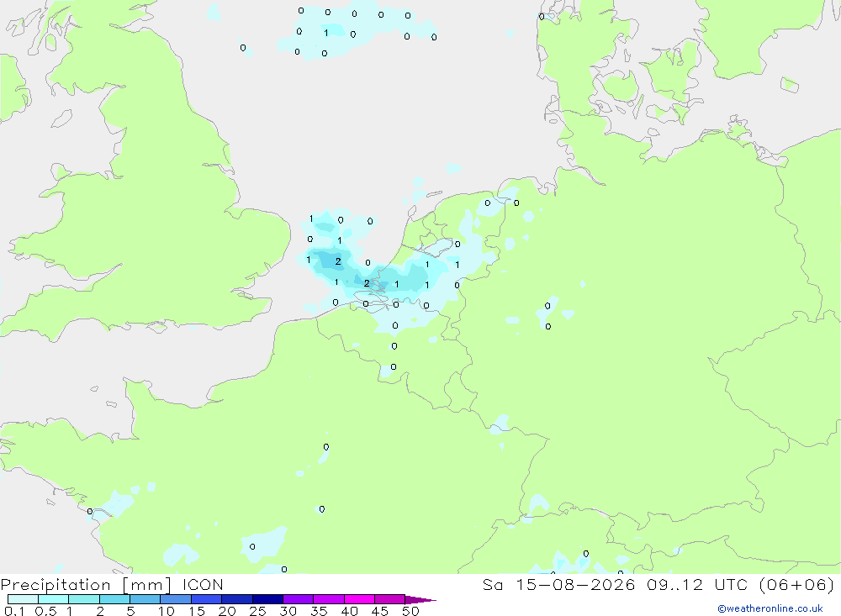The width and height of the screenshot is (841, 616).
Task: Select the 10–15 mm legend color swatch
Action: [176, 599]
